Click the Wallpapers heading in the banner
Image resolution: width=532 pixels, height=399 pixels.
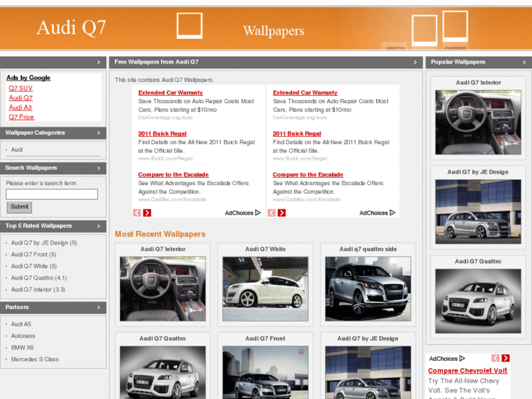pos(274,31)
